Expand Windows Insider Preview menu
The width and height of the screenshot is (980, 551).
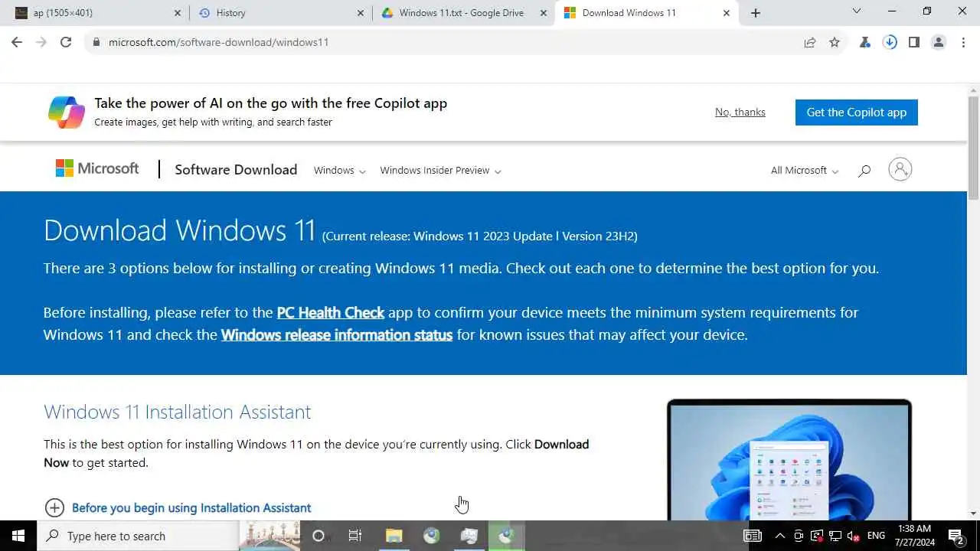[x=440, y=171]
